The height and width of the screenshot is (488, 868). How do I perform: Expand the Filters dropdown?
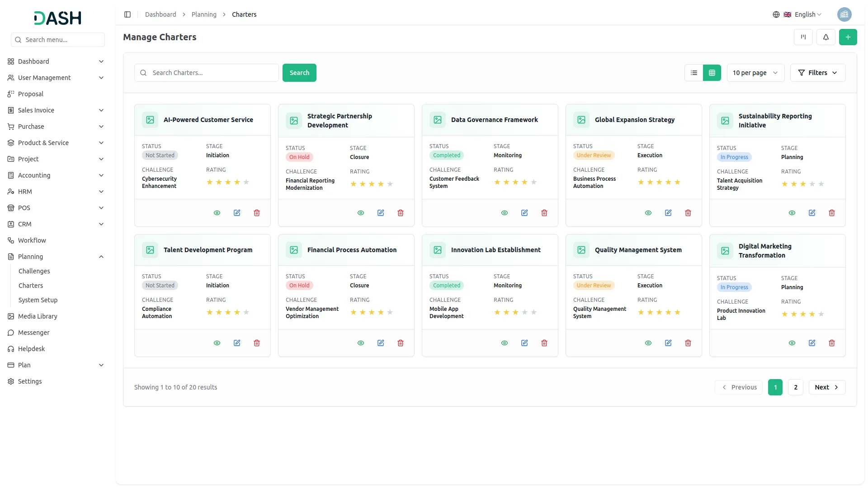(817, 73)
